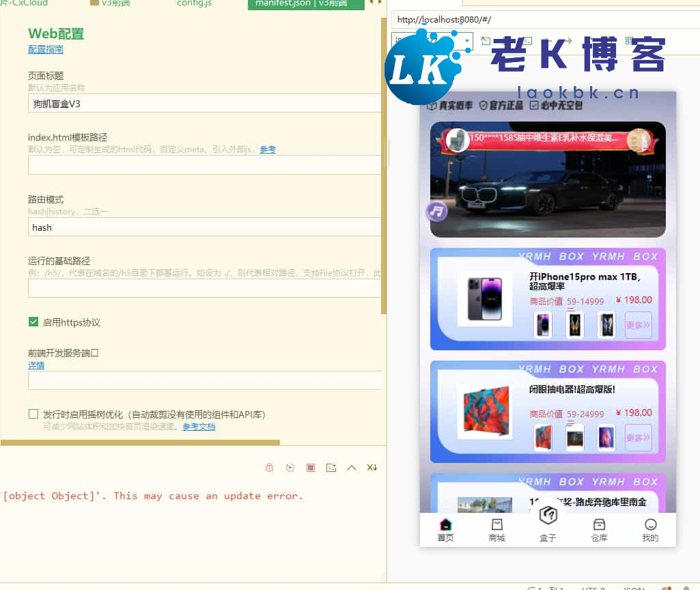Open the address bar dropdown arrow
This screenshot has width=700, height=590.
pyautogui.click(x=467, y=41)
